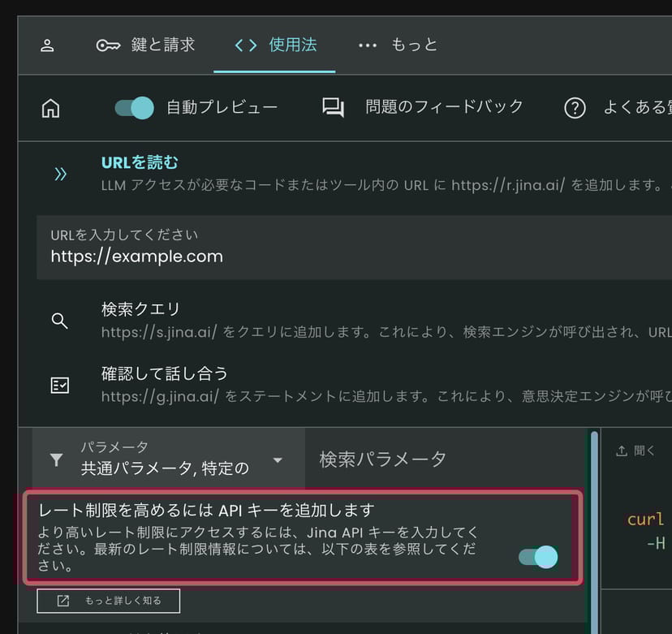
Task: Click the home icon
Action: 50,108
